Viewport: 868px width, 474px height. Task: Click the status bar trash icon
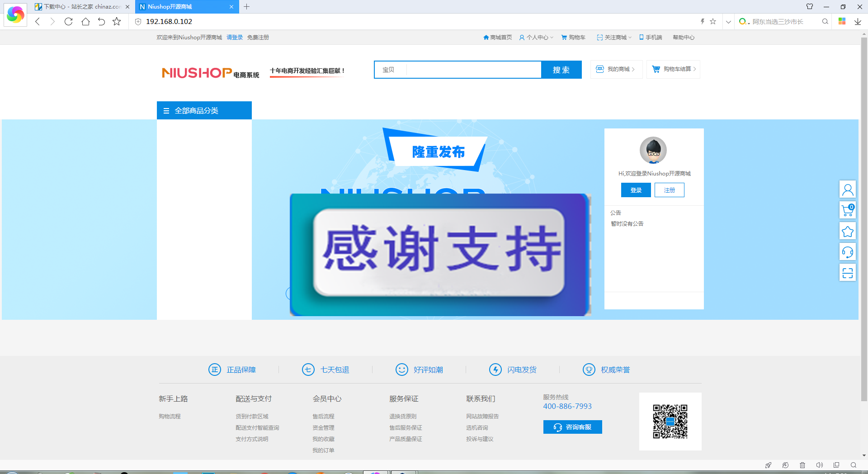802,465
